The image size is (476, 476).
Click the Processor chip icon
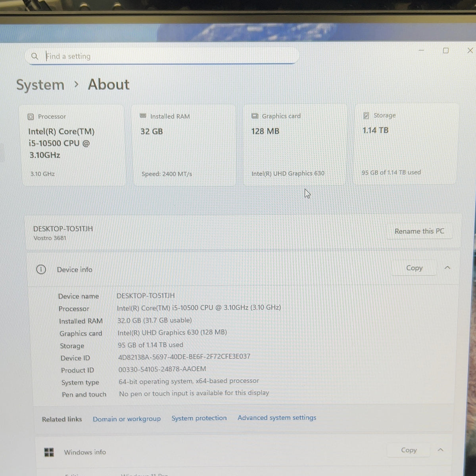coord(31,117)
